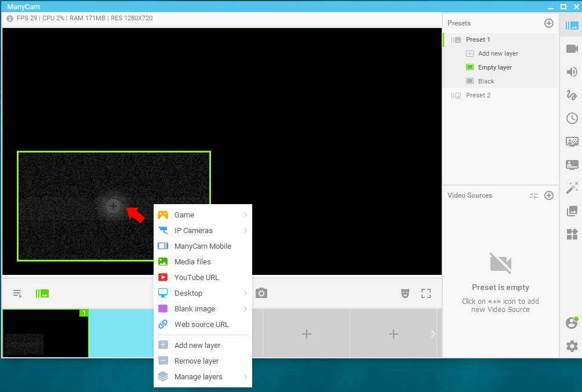Add a new preset with plus icon
Viewport: 582px width, 392px height.
548,23
